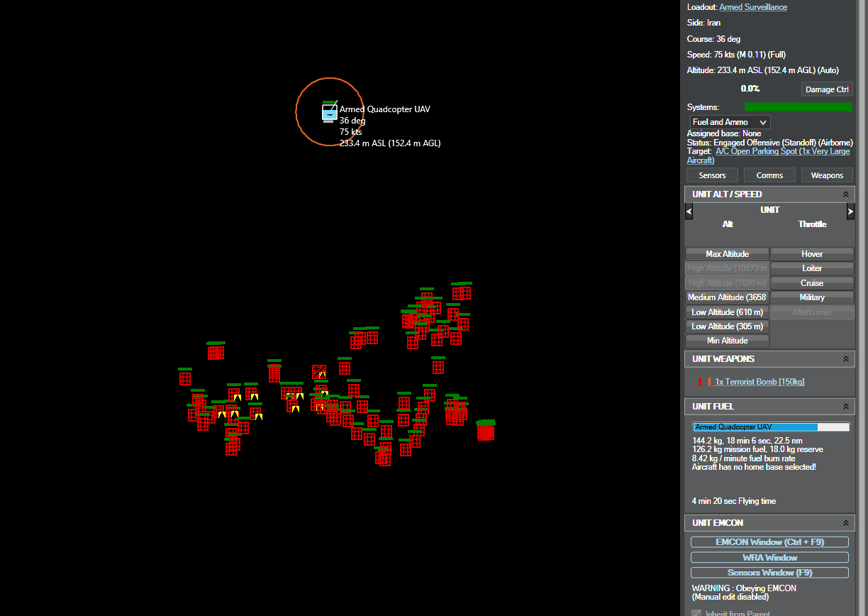Select Low Altitude (610 m)
The image size is (868, 616).
pyautogui.click(x=727, y=312)
